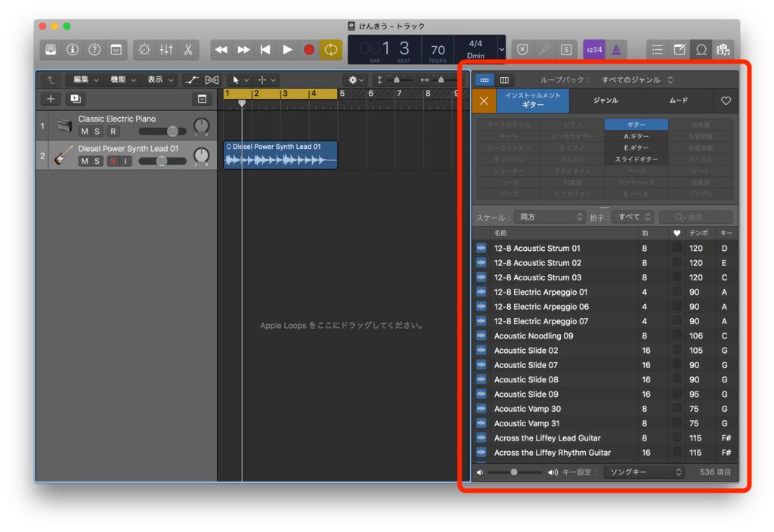Open the スケール scale dropdown
Viewport: 774px width, 532px height.
click(550, 217)
